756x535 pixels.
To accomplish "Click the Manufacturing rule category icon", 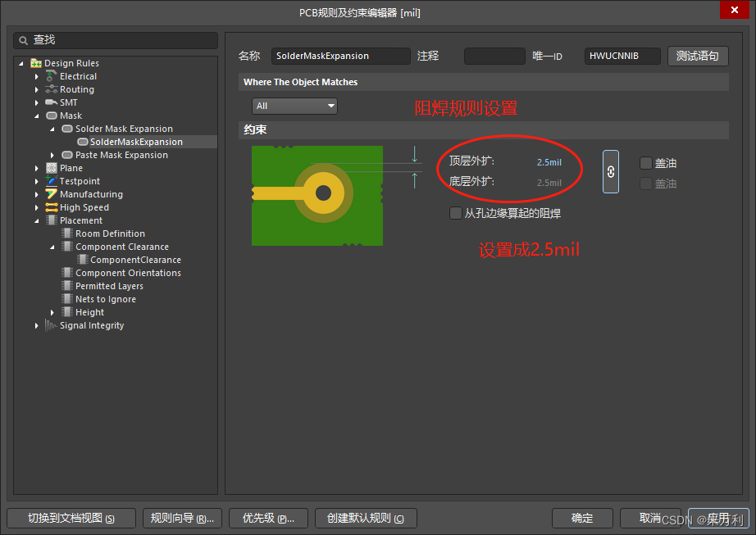I will point(52,194).
